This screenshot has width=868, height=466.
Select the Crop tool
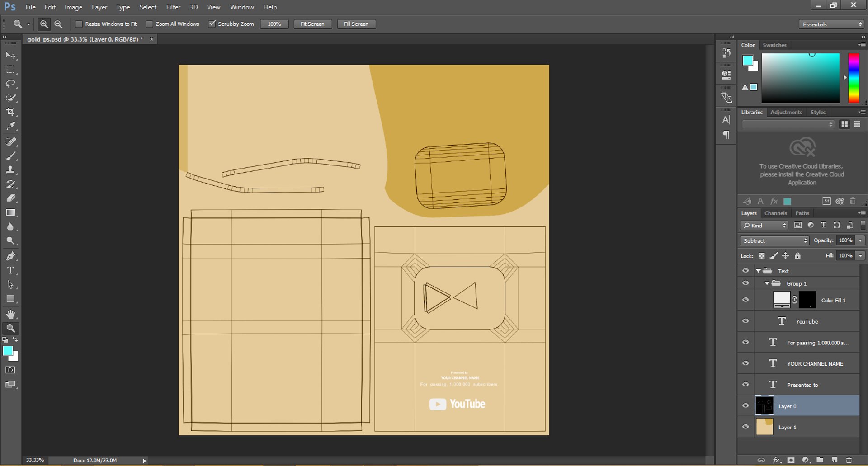[x=10, y=112]
